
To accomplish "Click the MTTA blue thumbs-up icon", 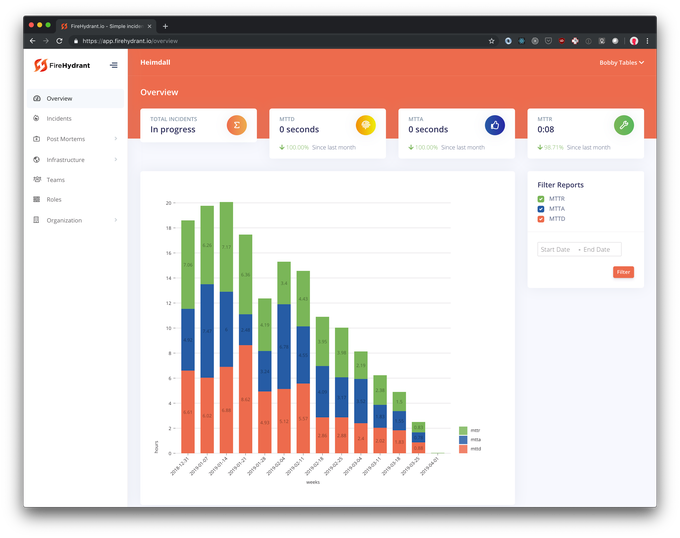I will point(494,125).
